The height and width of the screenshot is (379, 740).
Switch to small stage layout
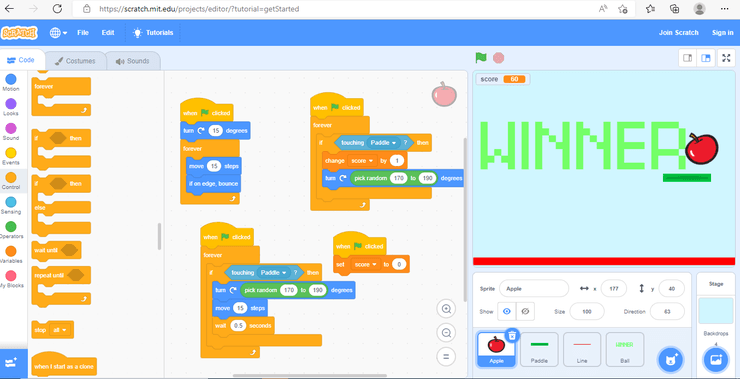pyautogui.click(x=688, y=58)
